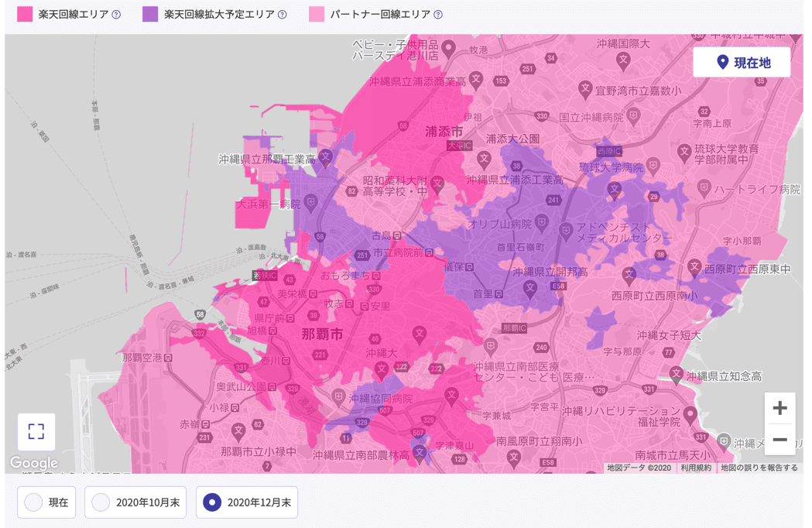Click the 沖縄県立南部医療センター hospital marker

[x=491, y=345]
